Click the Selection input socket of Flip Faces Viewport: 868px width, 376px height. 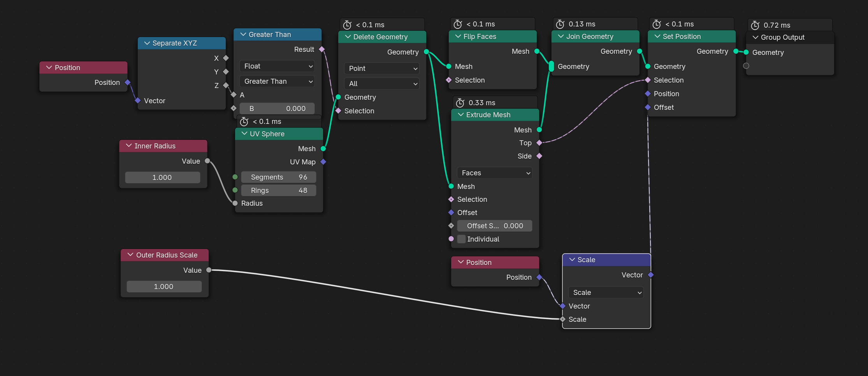[x=449, y=80]
